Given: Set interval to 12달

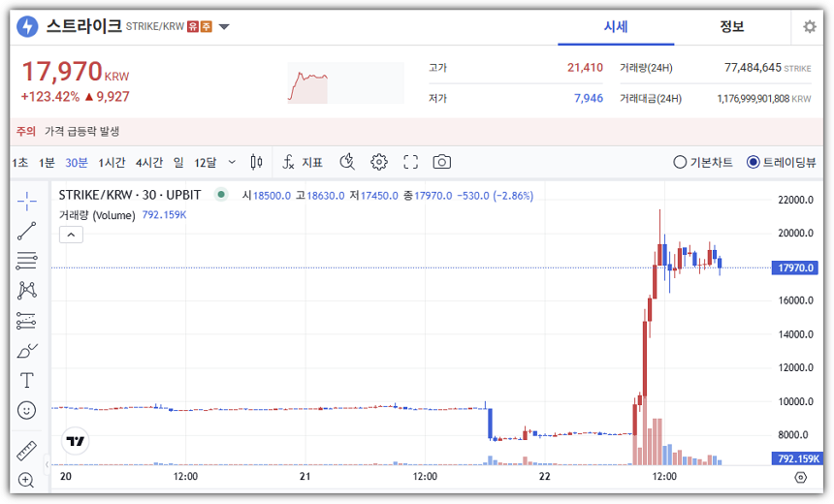Looking at the screenshot, I should click(x=206, y=162).
